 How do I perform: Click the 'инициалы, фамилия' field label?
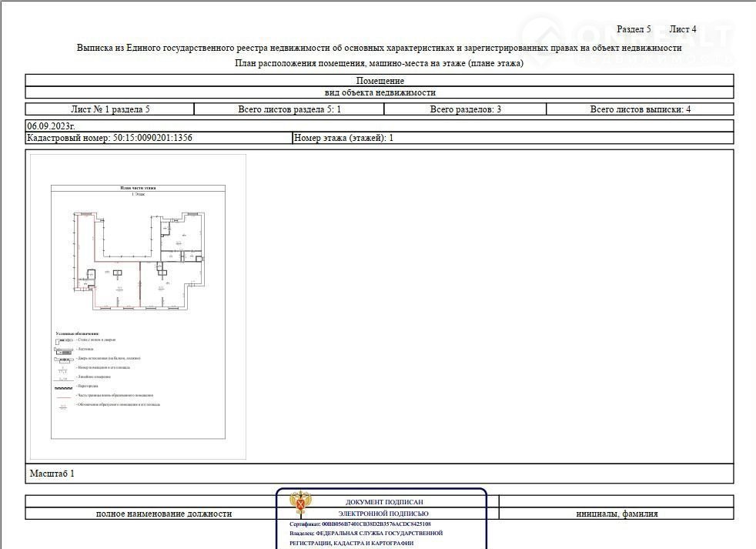click(617, 514)
